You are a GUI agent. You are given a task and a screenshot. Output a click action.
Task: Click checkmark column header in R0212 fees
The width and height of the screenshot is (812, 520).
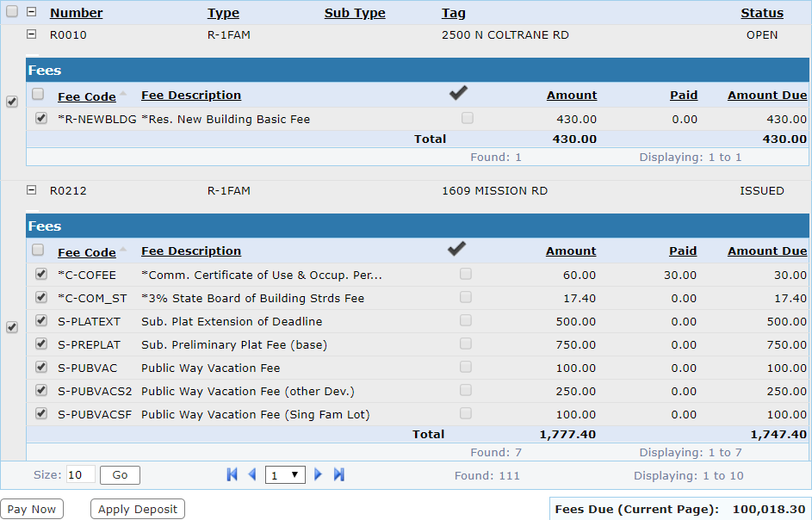(x=456, y=249)
